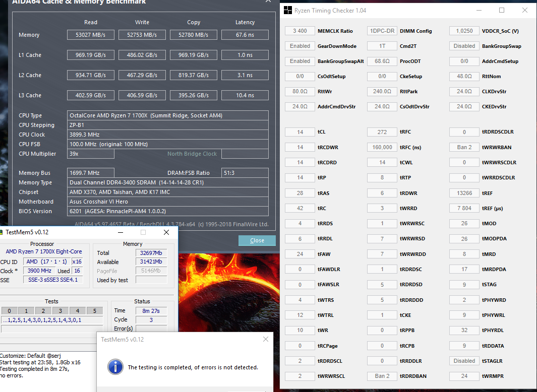Select test button 4 in TestMem5

click(78, 311)
